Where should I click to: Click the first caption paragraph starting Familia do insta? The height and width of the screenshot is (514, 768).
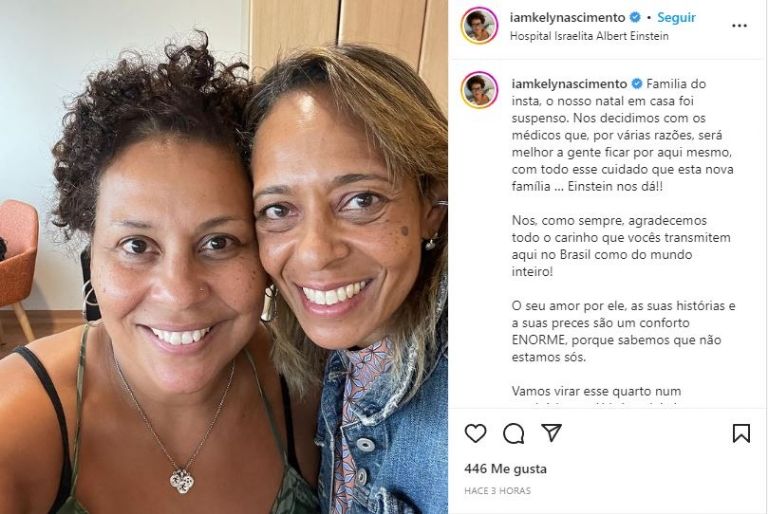tap(623, 135)
